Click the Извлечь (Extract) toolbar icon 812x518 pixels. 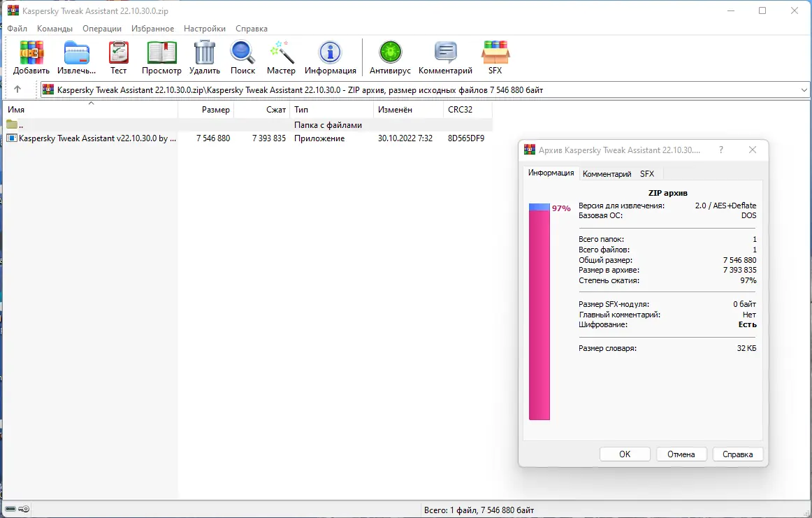tap(77, 52)
